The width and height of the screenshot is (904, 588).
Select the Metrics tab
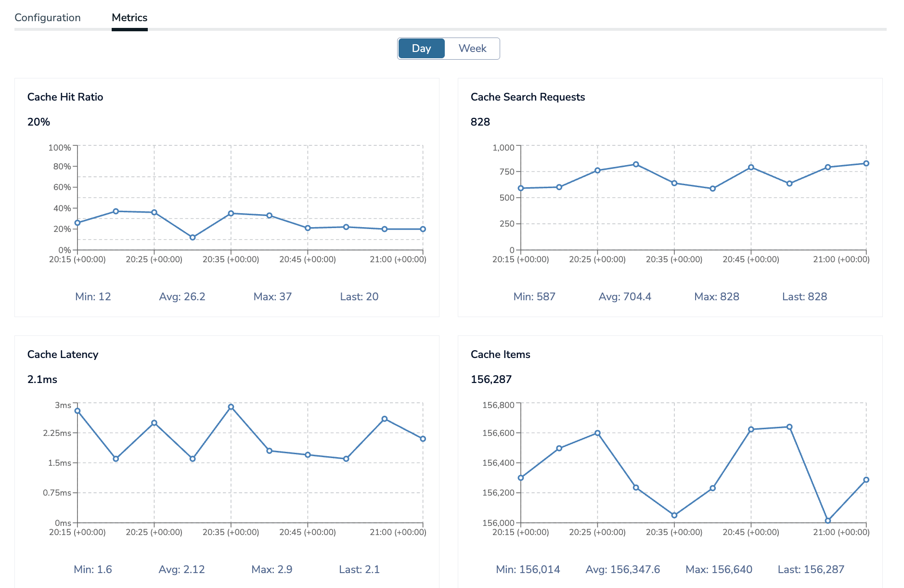[129, 18]
